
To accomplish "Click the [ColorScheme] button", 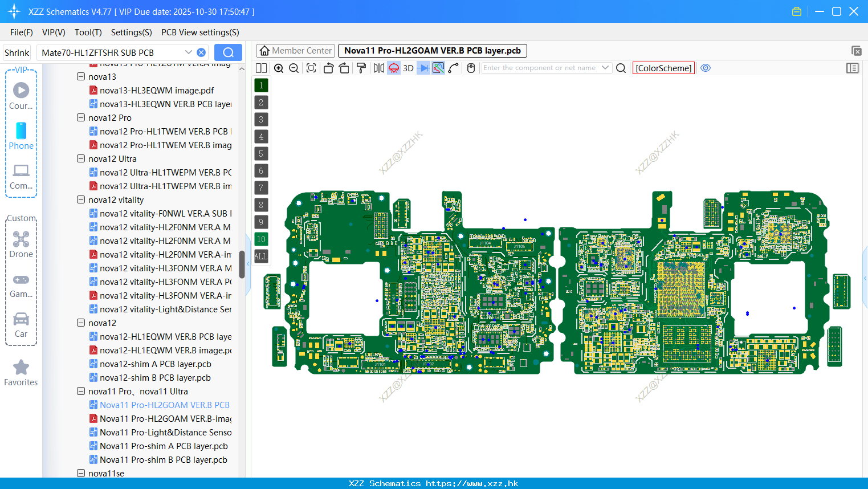I will (663, 68).
